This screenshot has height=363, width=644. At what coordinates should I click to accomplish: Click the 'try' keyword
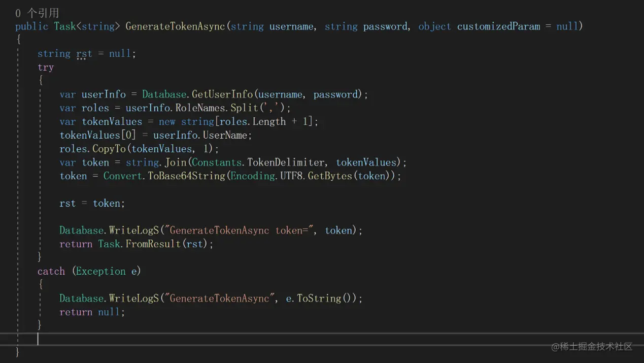click(46, 68)
